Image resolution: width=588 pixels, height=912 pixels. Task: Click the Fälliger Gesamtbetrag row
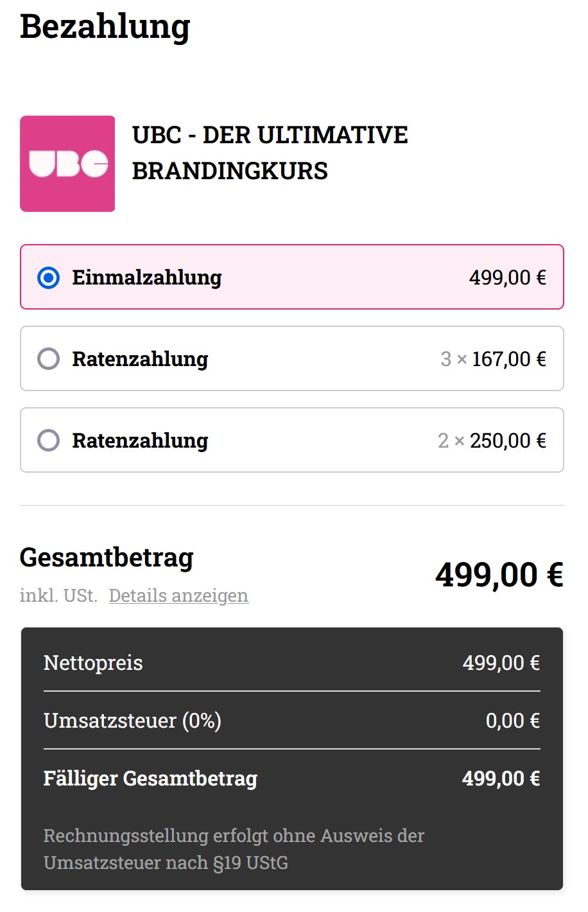click(292, 778)
